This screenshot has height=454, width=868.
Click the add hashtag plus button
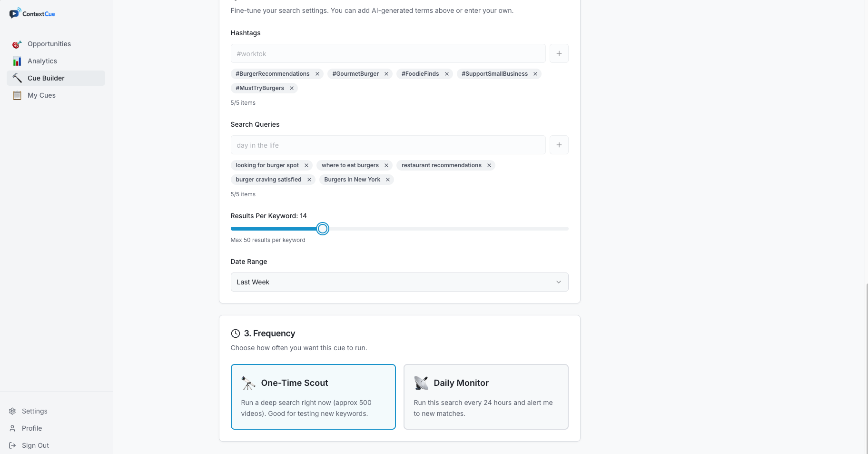pos(559,53)
